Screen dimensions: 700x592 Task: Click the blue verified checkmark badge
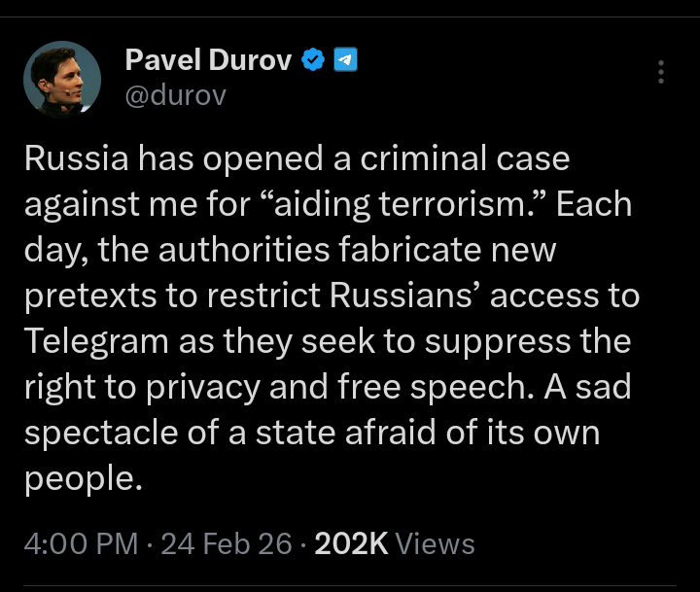[311, 61]
